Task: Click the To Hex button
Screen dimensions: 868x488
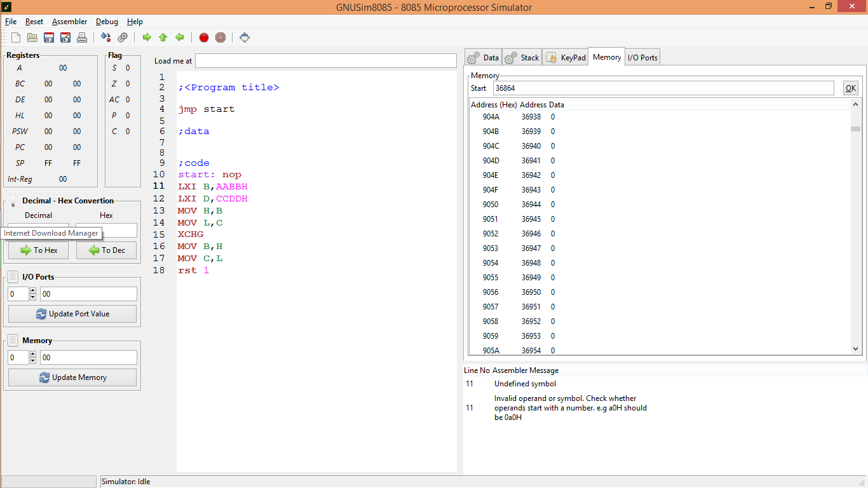Action: coord(38,250)
